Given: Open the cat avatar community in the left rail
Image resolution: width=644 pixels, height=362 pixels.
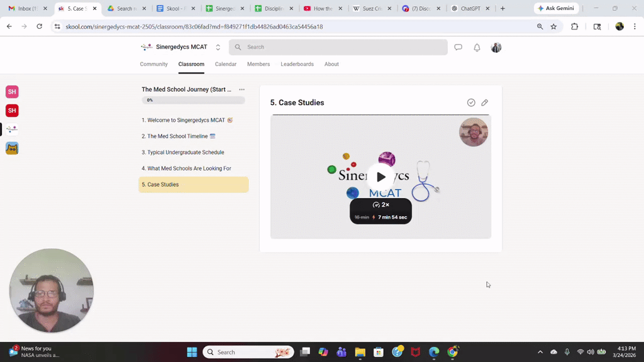Looking at the screenshot, I should click(12, 148).
